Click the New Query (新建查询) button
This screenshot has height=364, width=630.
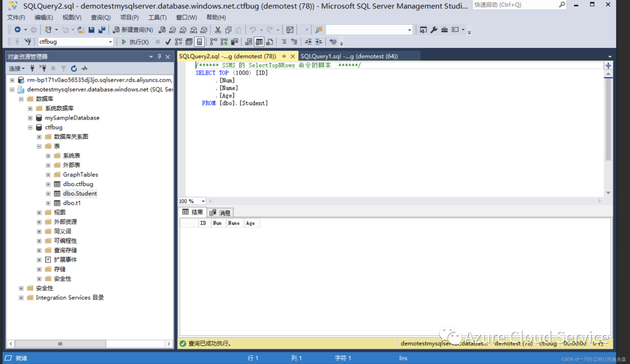pos(132,30)
